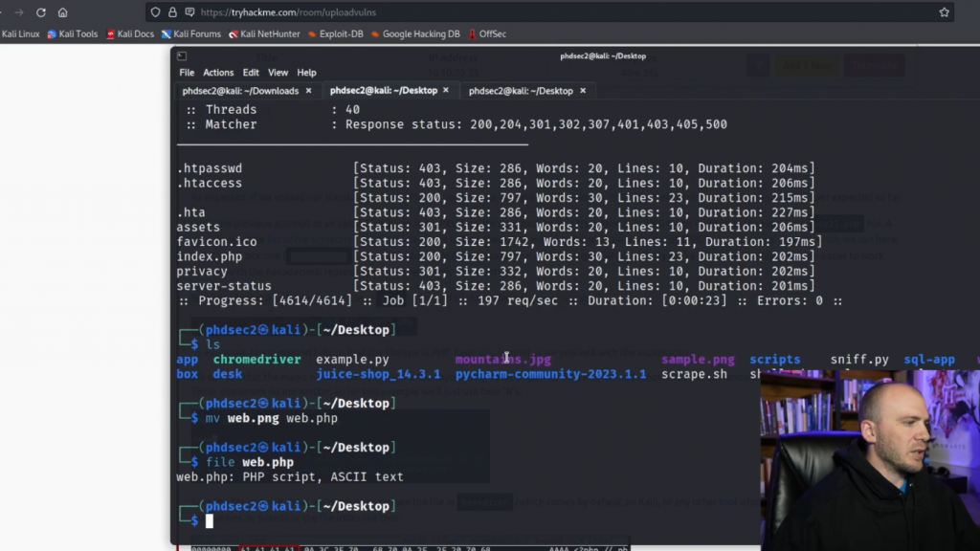Open the terminal Help menu
Screen dimensions: 980x551
tap(306, 73)
